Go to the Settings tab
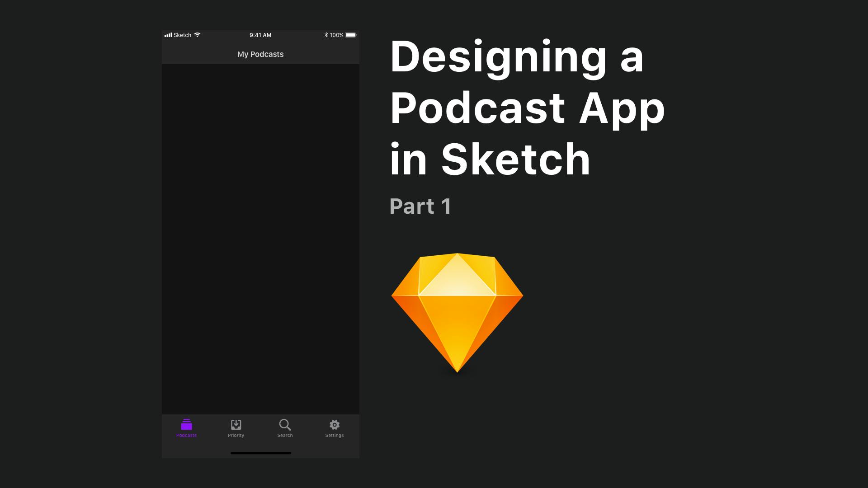Image resolution: width=868 pixels, height=488 pixels. (x=335, y=428)
